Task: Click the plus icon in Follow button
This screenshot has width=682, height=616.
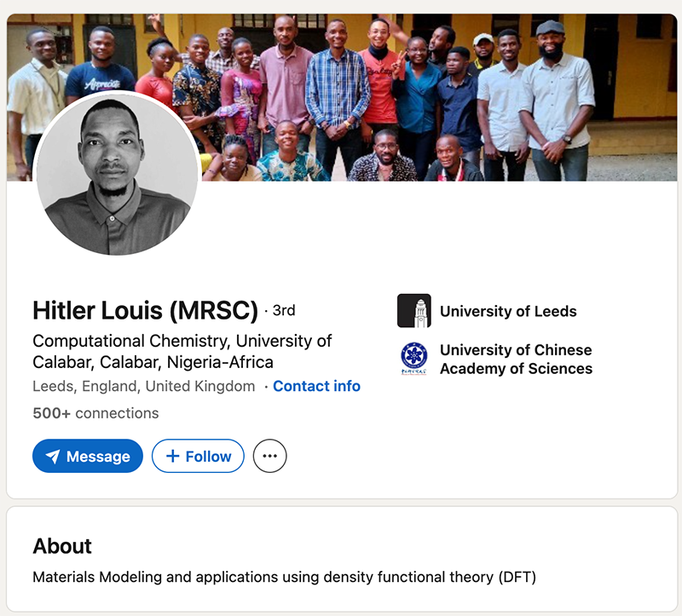Action: point(172,457)
